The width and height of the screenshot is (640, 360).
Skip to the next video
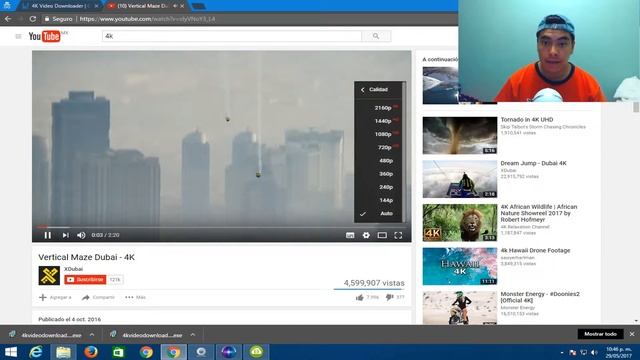coord(65,235)
